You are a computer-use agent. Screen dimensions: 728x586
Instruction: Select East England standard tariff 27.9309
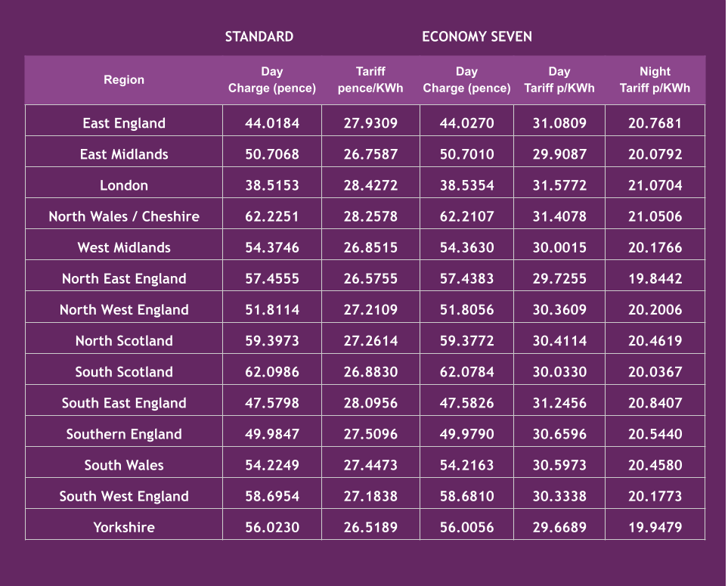click(x=370, y=123)
